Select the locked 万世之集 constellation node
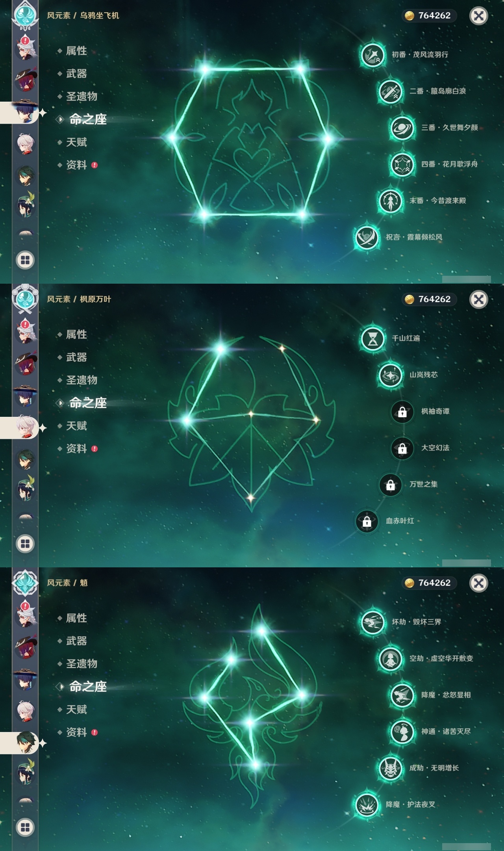The image size is (504, 851). click(x=390, y=484)
